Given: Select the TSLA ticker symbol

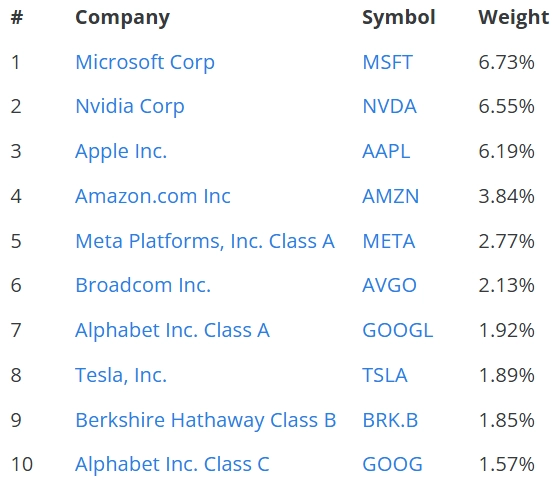Looking at the screenshot, I should [x=385, y=375].
